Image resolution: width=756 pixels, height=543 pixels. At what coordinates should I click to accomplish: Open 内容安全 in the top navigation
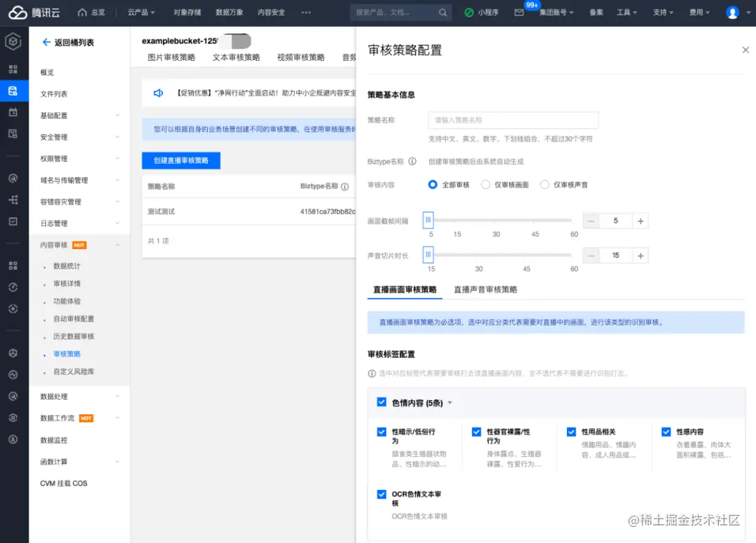pos(271,13)
